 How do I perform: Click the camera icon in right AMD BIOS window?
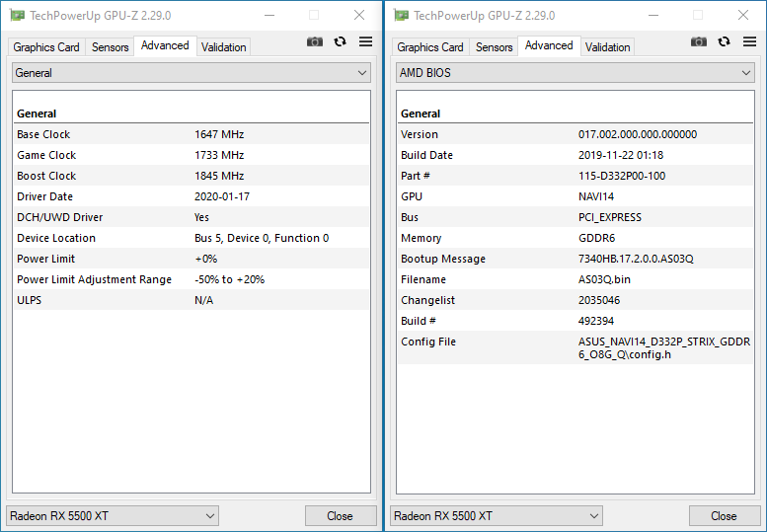click(x=699, y=41)
